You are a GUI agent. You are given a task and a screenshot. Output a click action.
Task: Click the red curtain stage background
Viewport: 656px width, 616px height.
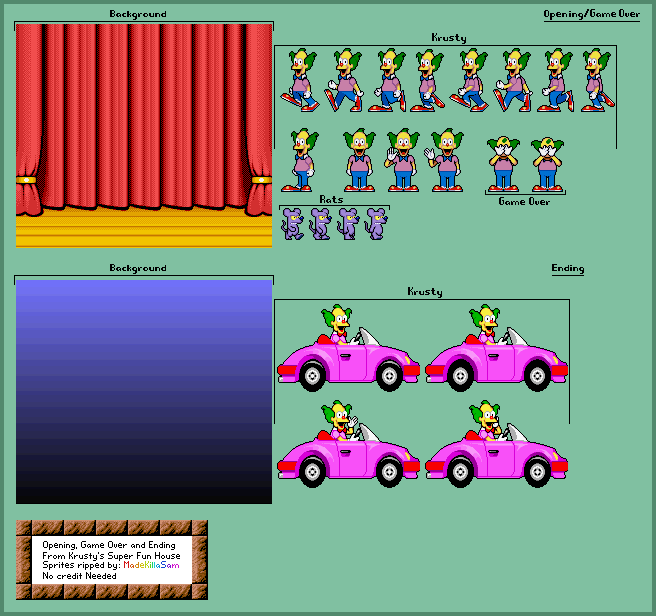144,136
